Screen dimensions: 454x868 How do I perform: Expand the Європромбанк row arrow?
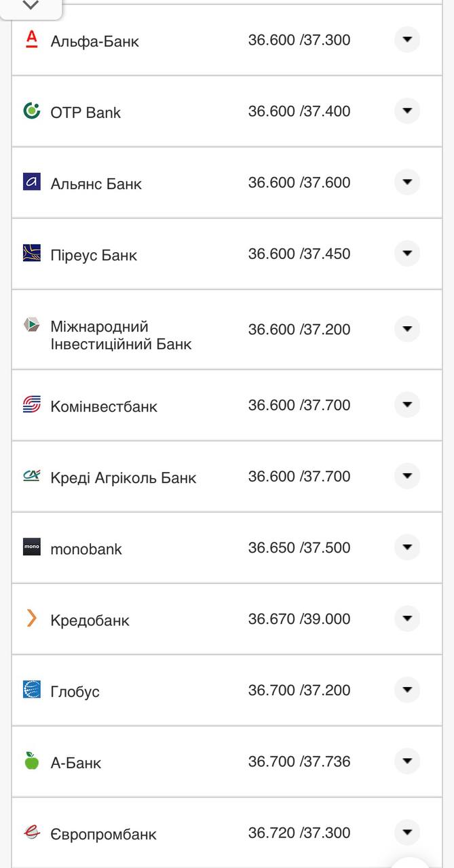pyautogui.click(x=406, y=832)
